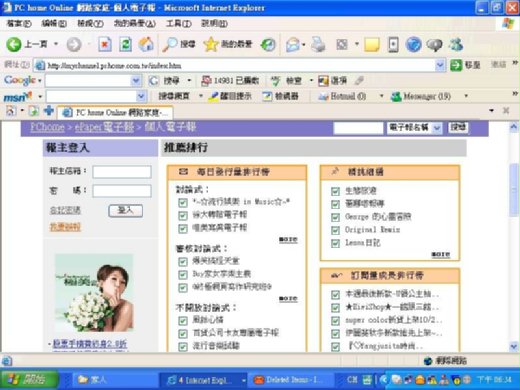Click the blue plus add-tab icon
Viewport: 520px width, 390px height.
(49, 111)
